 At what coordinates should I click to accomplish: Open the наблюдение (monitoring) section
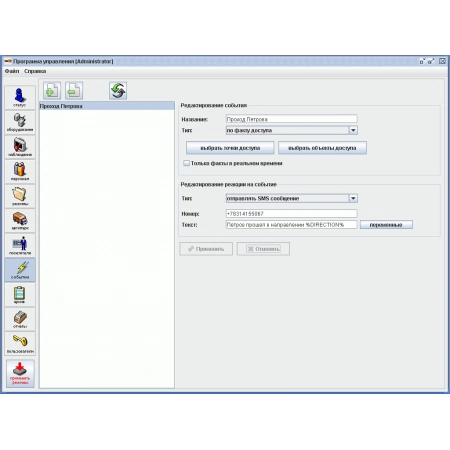click(x=20, y=147)
